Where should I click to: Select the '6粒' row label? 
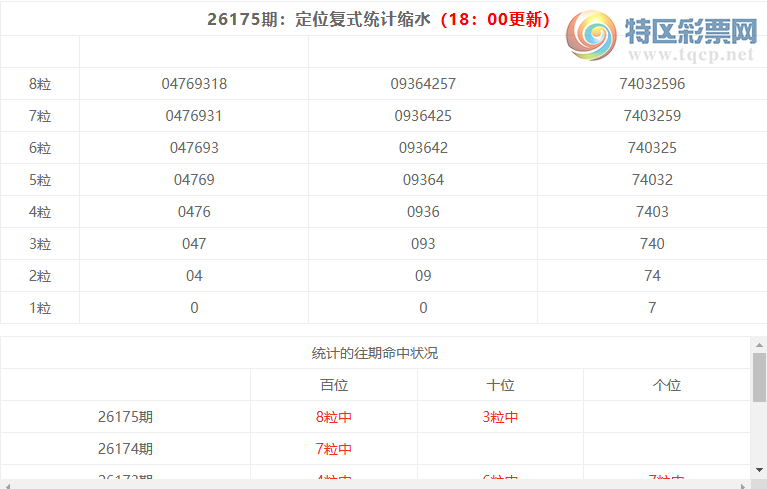40,148
